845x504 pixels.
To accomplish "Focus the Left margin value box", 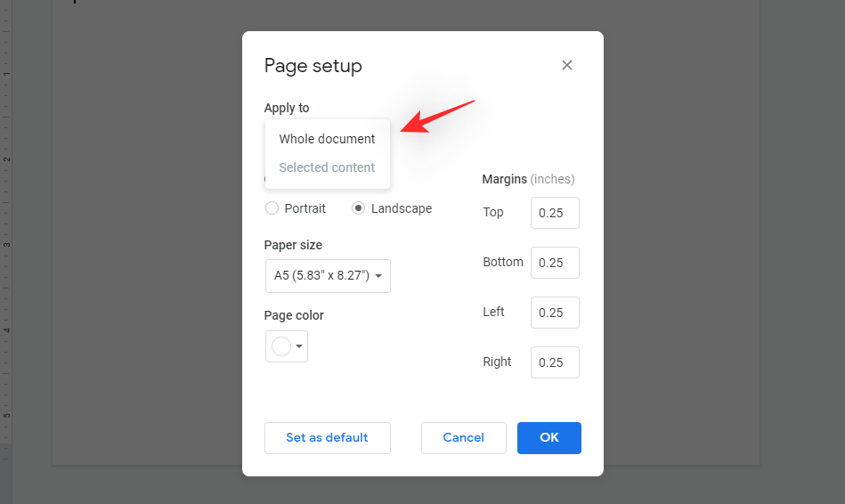I will pos(555,313).
